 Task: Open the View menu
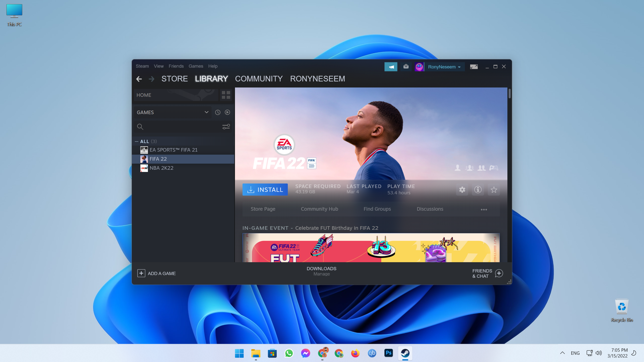[x=159, y=66]
